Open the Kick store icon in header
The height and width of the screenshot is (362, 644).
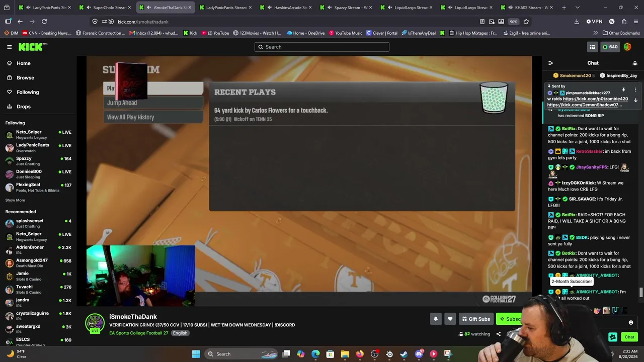click(x=592, y=47)
